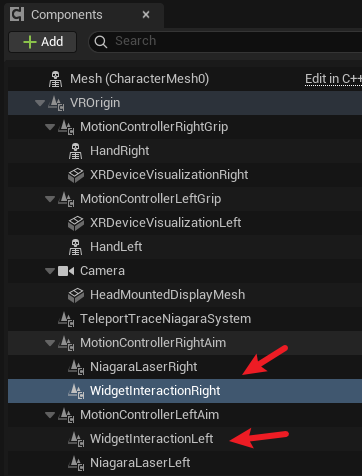Open the Edit in C++ link
This screenshot has height=476, width=362.
coord(333,79)
